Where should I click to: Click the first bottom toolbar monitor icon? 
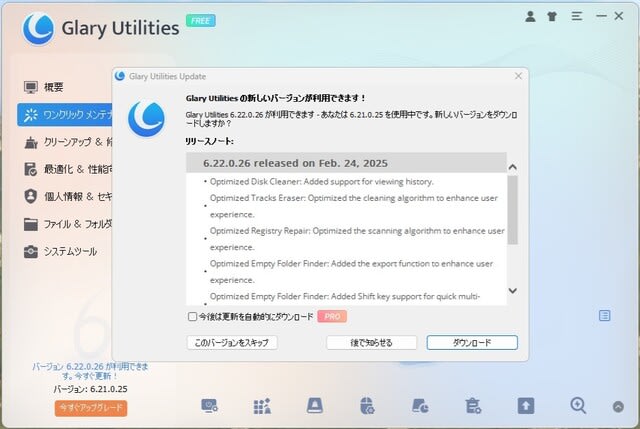(209, 406)
